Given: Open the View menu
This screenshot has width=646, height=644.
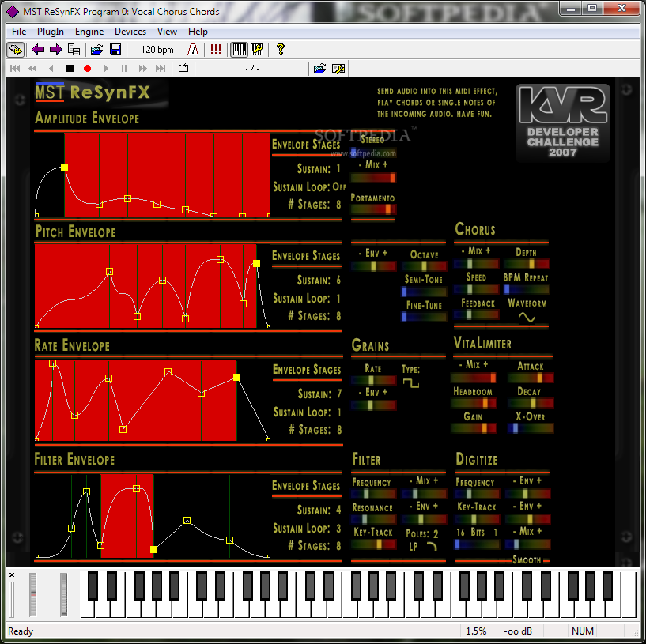Looking at the screenshot, I should [x=167, y=32].
